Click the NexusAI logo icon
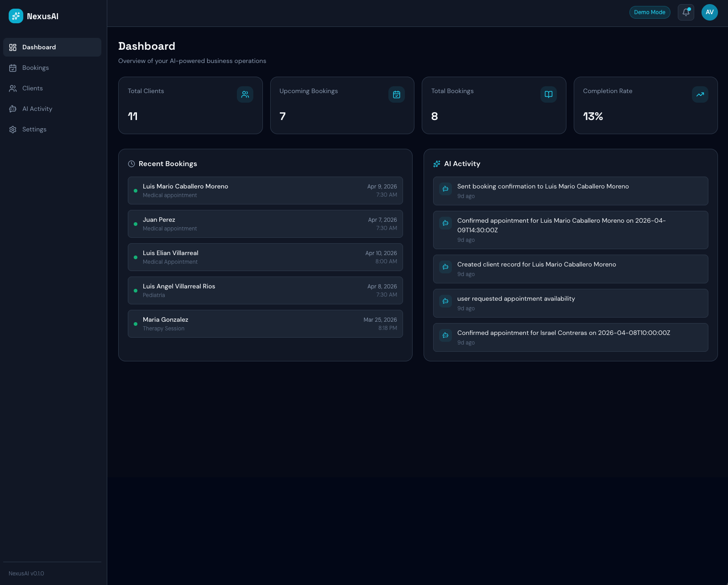The image size is (728, 585). (16, 16)
